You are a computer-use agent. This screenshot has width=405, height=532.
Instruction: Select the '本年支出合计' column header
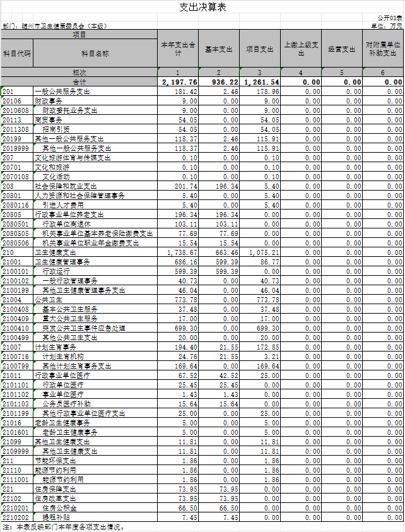pyautogui.click(x=178, y=49)
